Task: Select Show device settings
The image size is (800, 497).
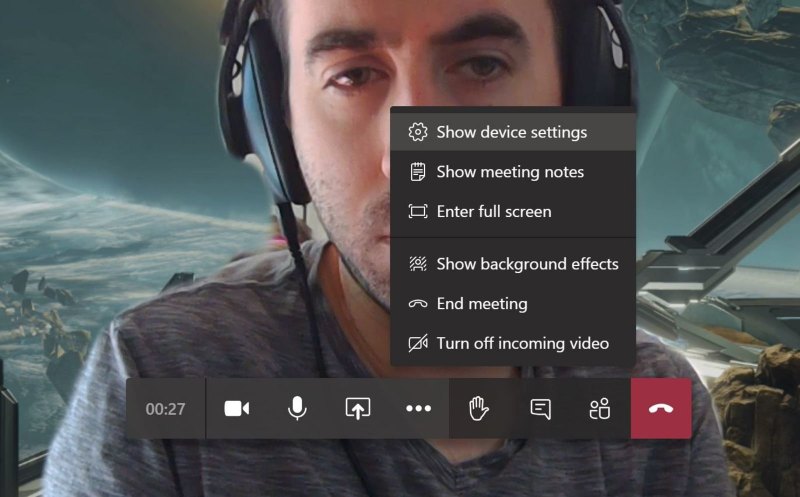Action: click(513, 132)
